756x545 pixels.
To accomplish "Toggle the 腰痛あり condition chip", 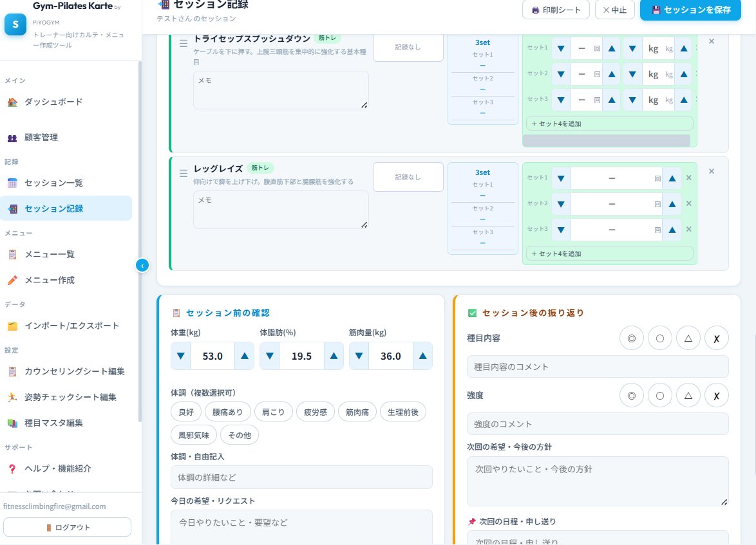I will pyautogui.click(x=228, y=412).
